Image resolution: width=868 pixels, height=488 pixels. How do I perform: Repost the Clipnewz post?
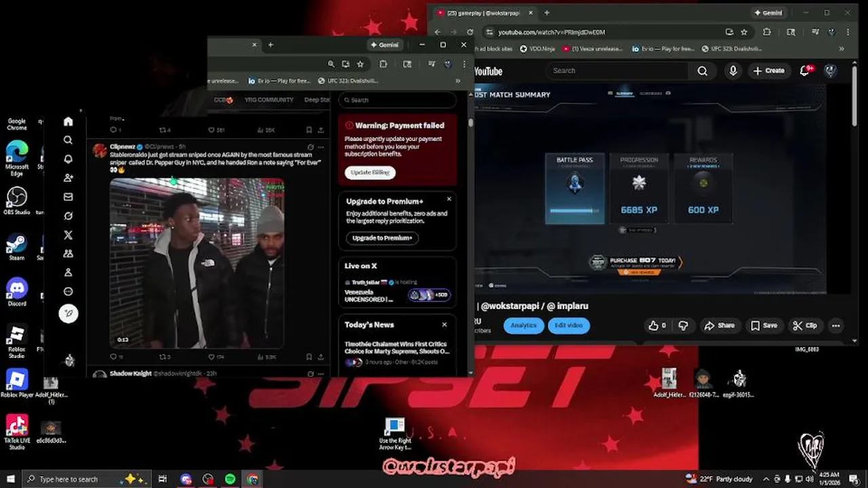163,357
